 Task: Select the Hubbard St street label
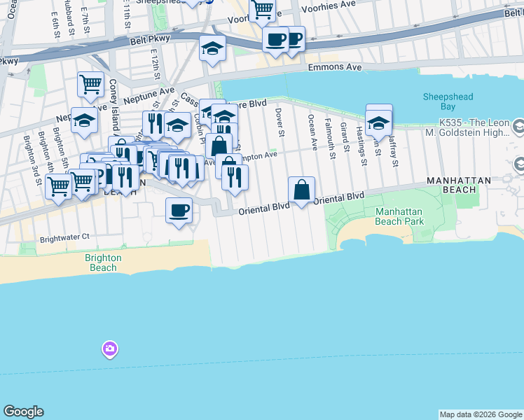69,17
